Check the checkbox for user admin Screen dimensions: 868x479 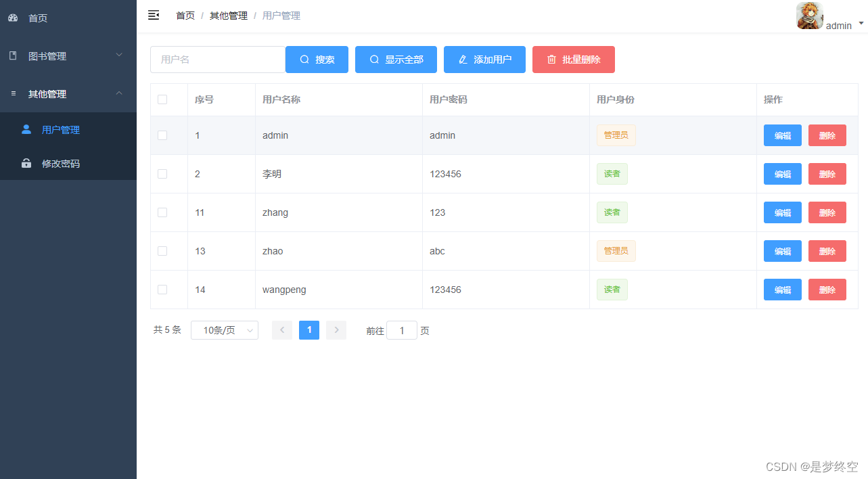pyautogui.click(x=162, y=135)
